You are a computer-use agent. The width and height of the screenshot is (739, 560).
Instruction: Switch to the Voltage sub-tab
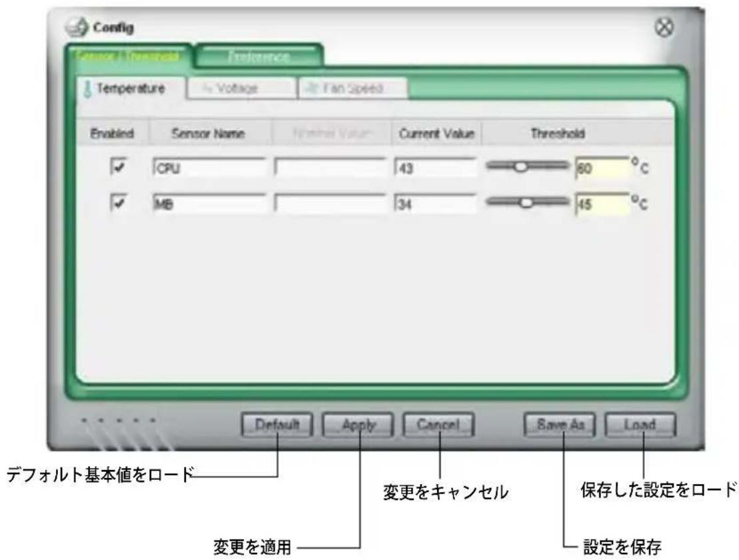point(241,88)
